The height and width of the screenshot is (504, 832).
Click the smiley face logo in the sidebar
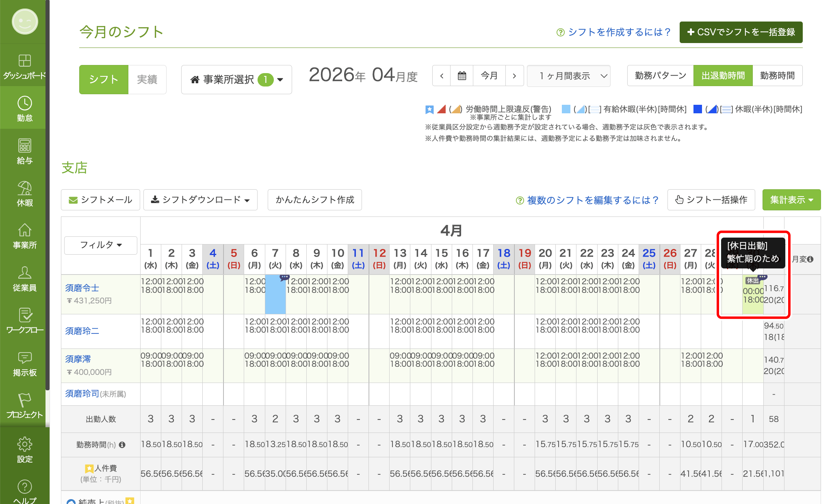(x=25, y=22)
